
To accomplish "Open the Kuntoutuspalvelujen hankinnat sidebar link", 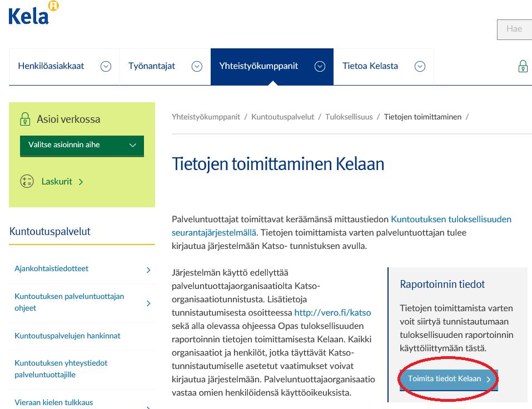I will coord(67,336).
